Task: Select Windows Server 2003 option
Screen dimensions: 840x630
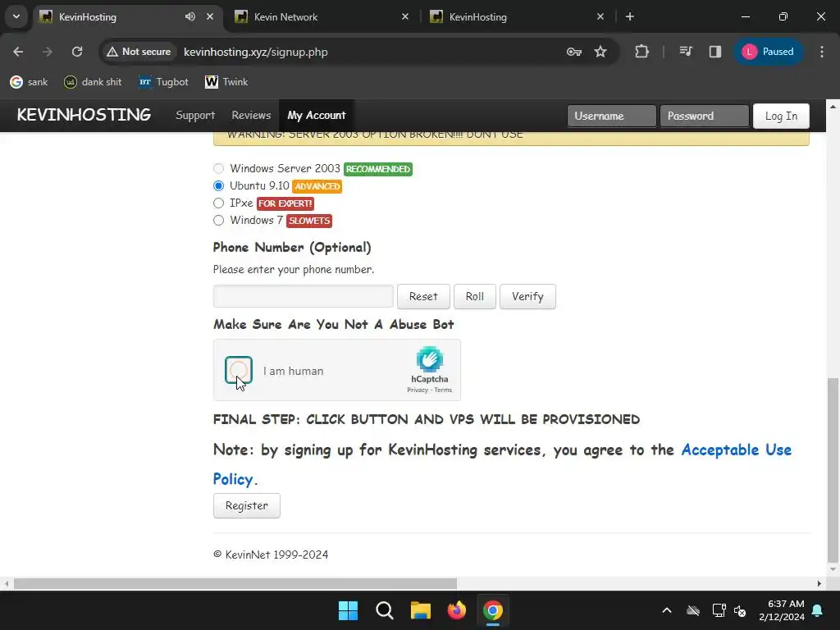Action: point(218,169)
